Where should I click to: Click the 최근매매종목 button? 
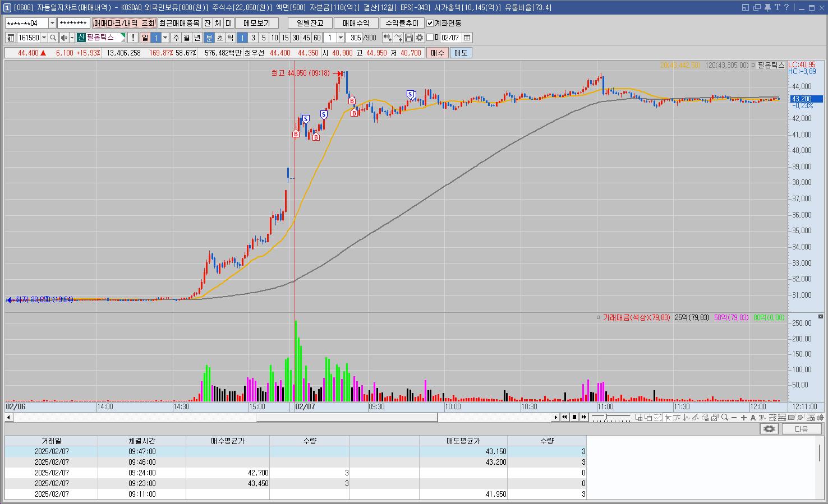pos(179,23)
